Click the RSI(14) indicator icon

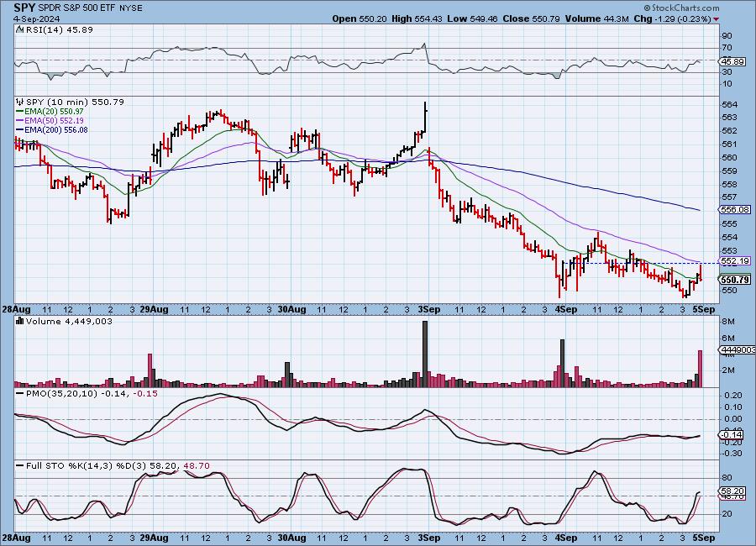coord(20,29)
